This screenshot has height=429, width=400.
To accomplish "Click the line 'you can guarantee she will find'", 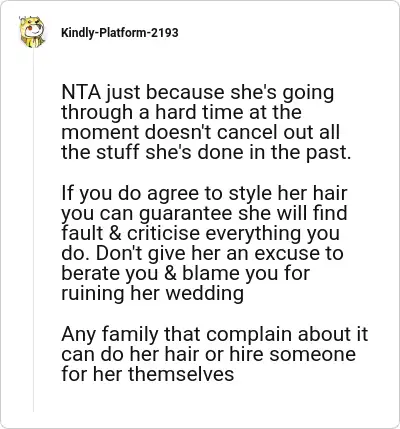I will 204,214.
